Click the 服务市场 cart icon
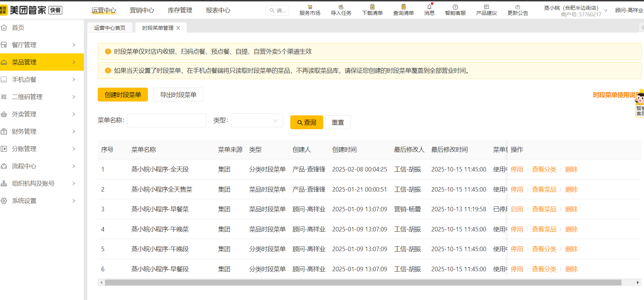The height and width of the screenshot is (300, 644). click(310, 7)
